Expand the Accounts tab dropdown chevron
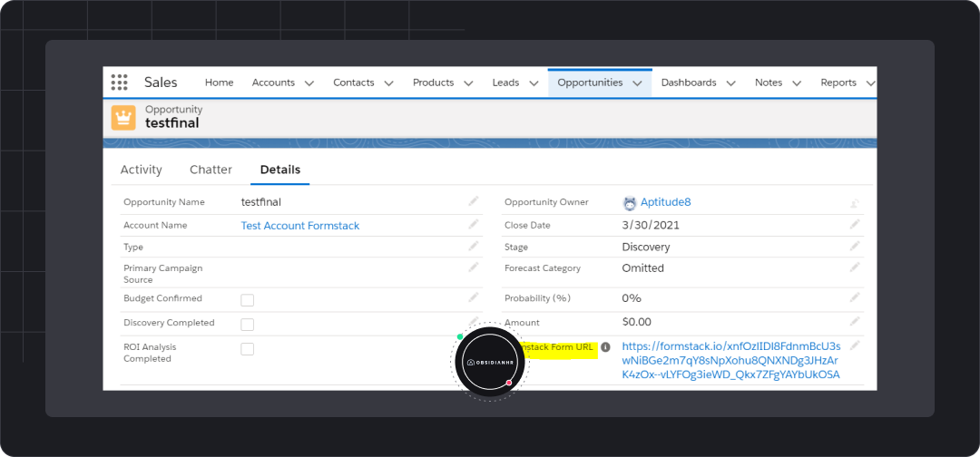Viewport: 980px width, 457px height. (x=309, y=83)
